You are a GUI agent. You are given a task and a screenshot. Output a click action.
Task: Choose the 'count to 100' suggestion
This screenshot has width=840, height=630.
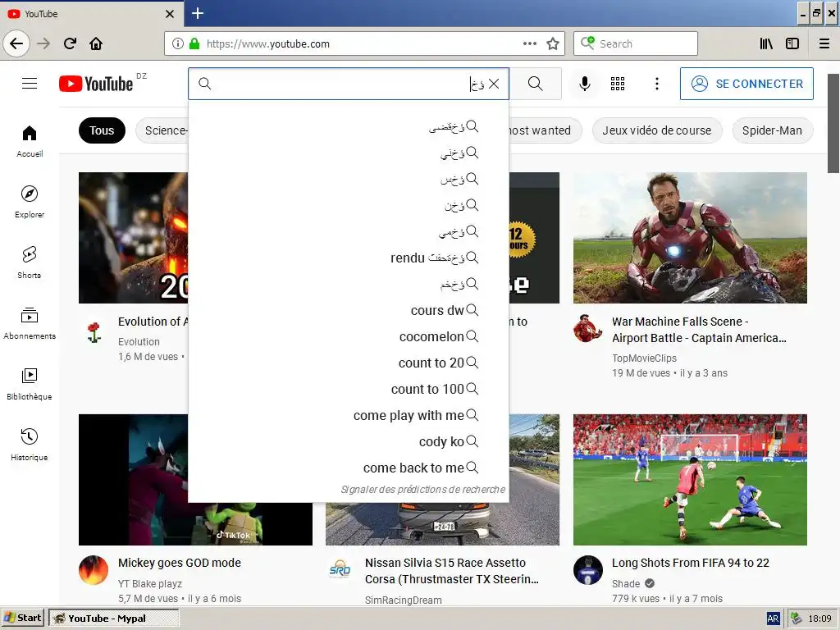coord(348,389)
